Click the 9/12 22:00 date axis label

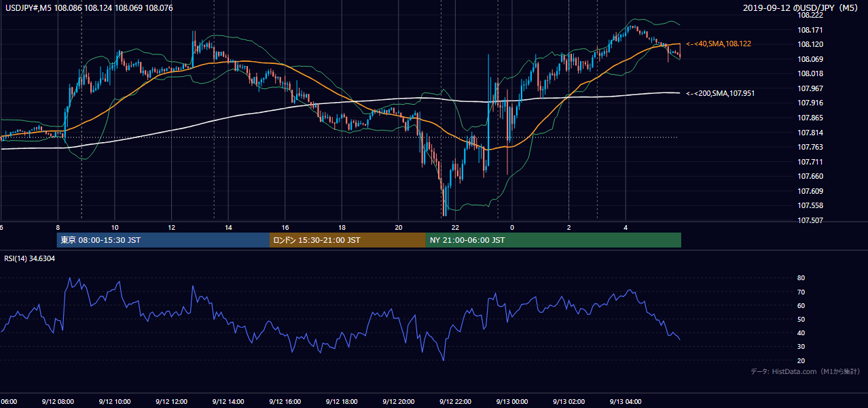click(455, 401)
